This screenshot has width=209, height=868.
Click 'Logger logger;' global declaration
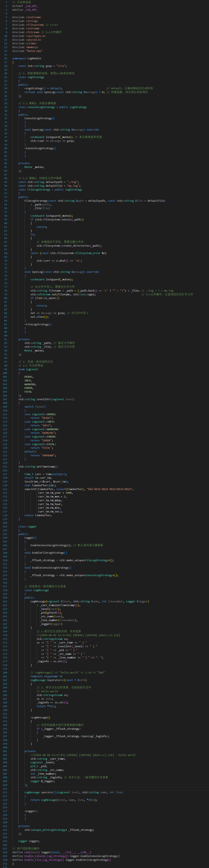29,841
